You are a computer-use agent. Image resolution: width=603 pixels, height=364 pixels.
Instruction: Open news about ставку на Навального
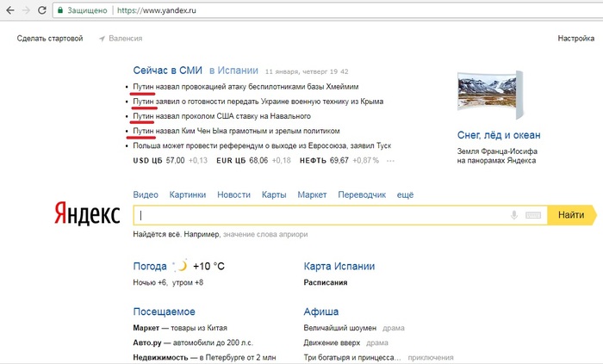[x=222, y=116]
